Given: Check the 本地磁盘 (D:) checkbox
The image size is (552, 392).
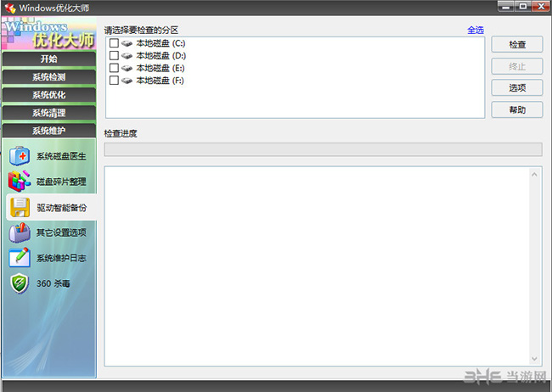Looking at the screenshot, I should click(x=114, y=55).
